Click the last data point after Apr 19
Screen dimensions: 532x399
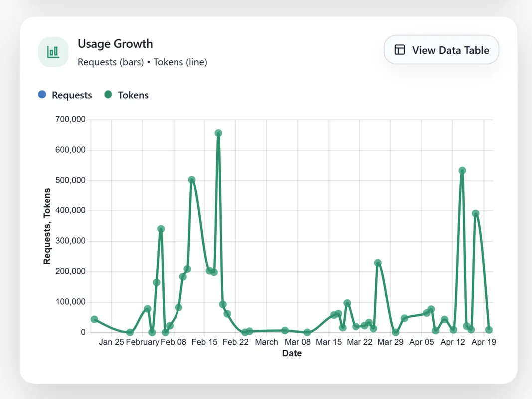[489, 330]
